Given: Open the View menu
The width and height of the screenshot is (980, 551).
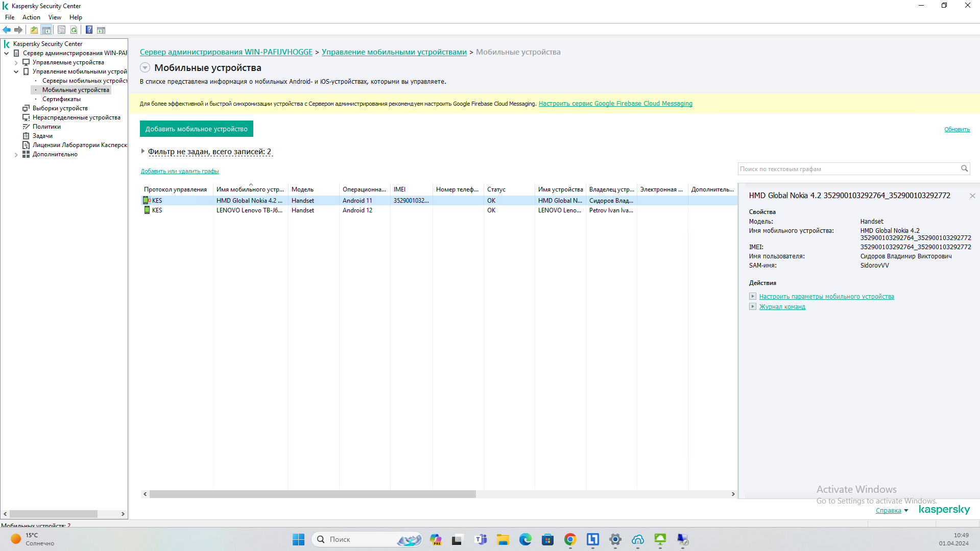Looking at the screenshot, I should 55,17.
